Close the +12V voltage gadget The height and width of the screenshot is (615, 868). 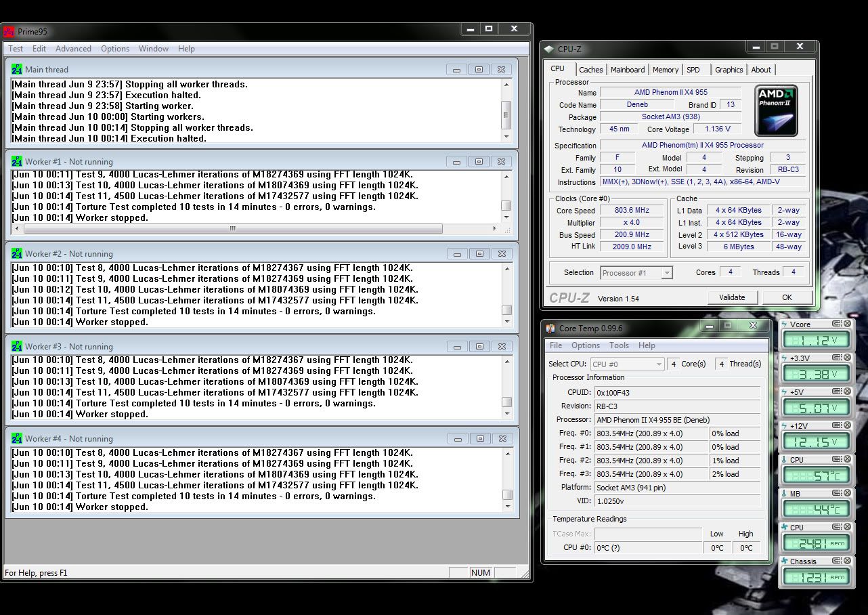(x=847, y=425)
